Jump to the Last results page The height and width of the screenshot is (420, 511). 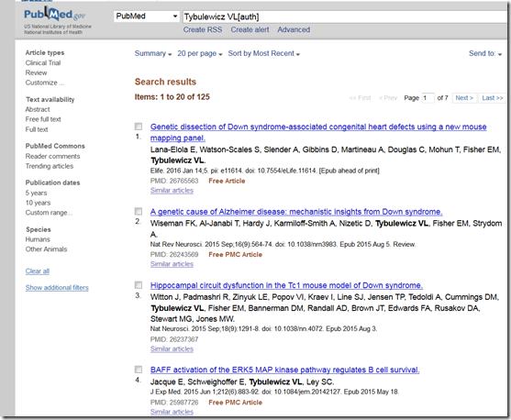point(493,98)
